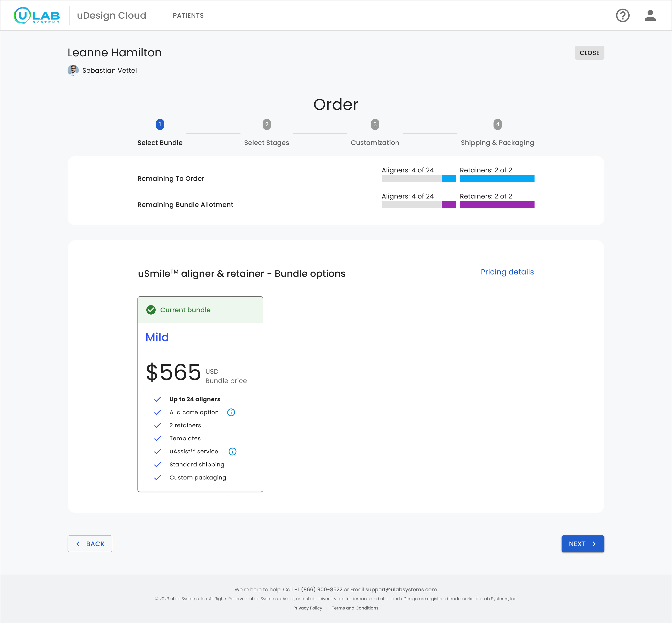Click the NEXT button
The image size is (672, 623).
(x=583, y=544)
